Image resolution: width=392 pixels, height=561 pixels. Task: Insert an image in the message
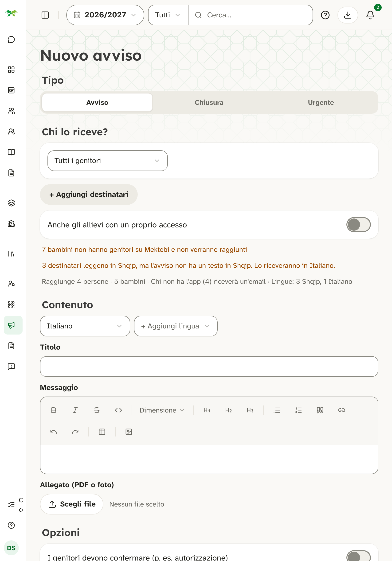point(129,432)
